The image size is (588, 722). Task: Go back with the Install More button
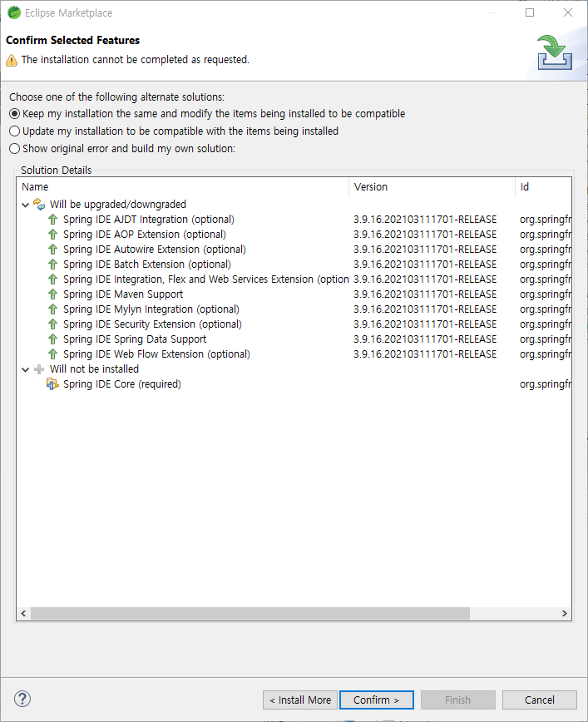300,700
